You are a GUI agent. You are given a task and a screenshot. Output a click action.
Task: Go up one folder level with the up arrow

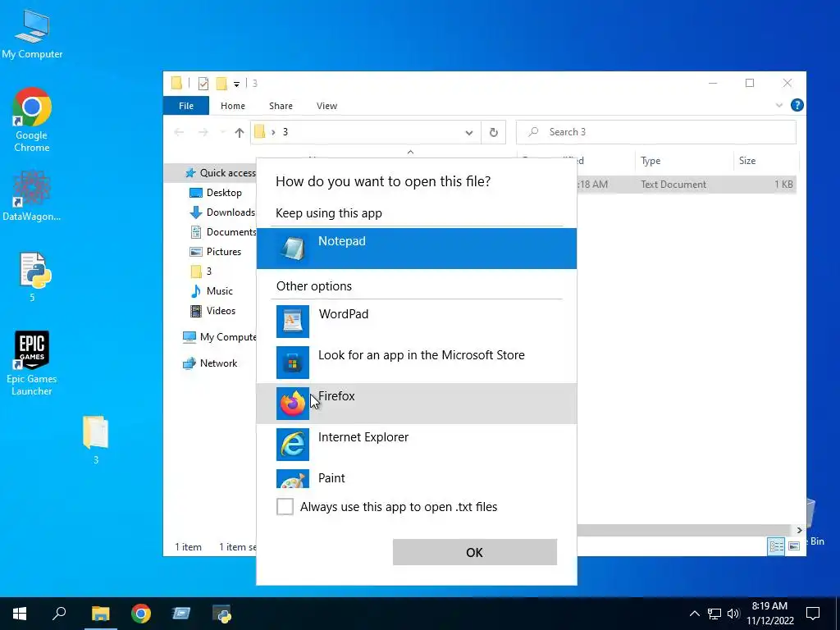[240, 132]
